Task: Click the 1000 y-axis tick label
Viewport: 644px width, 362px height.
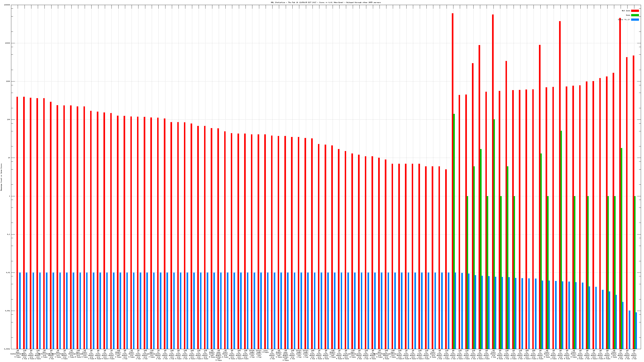Action: (x=8, y=81)
